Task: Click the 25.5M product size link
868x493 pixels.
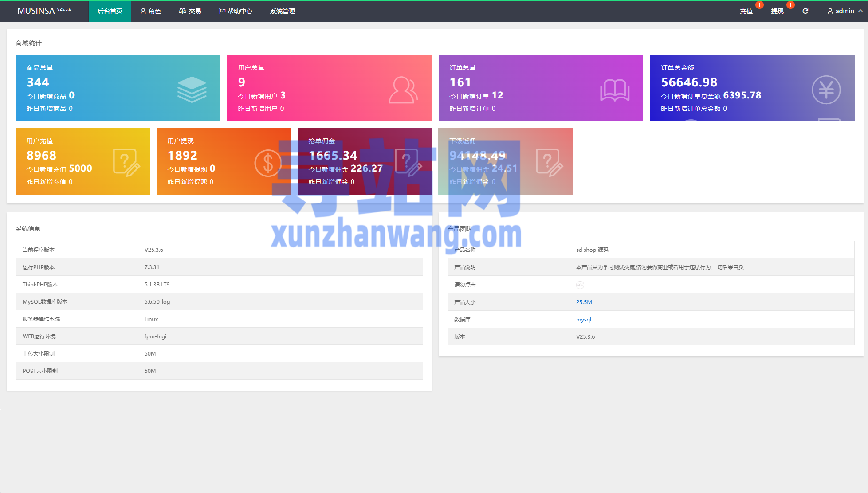Action: (584, 302)
